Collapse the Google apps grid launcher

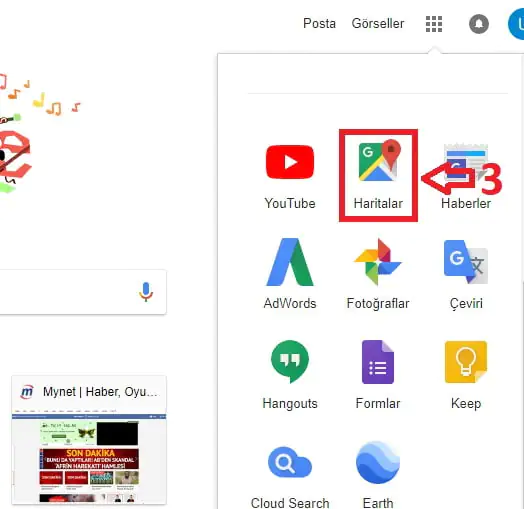pyautogui.click(x=434, y=24)
